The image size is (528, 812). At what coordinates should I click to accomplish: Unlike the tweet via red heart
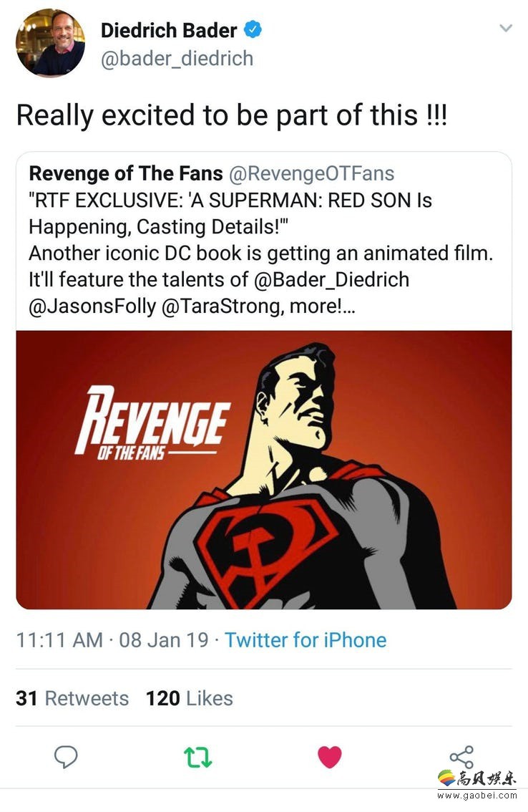pyautogui.click(x=329, y=757)
